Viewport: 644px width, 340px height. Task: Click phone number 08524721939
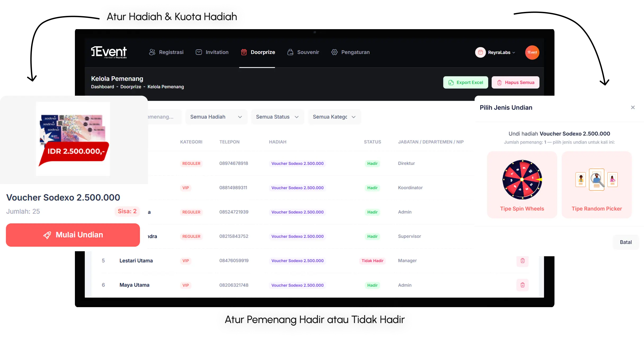234,212
